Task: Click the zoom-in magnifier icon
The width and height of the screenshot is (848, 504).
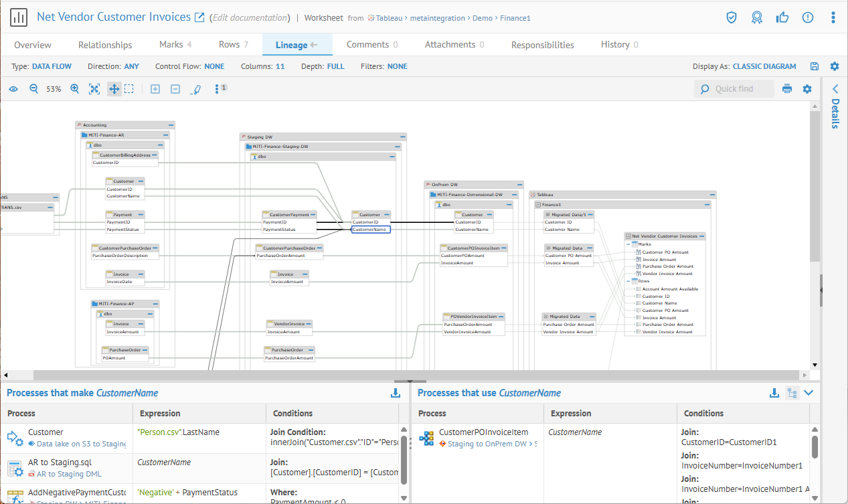Action: (75, 89)
